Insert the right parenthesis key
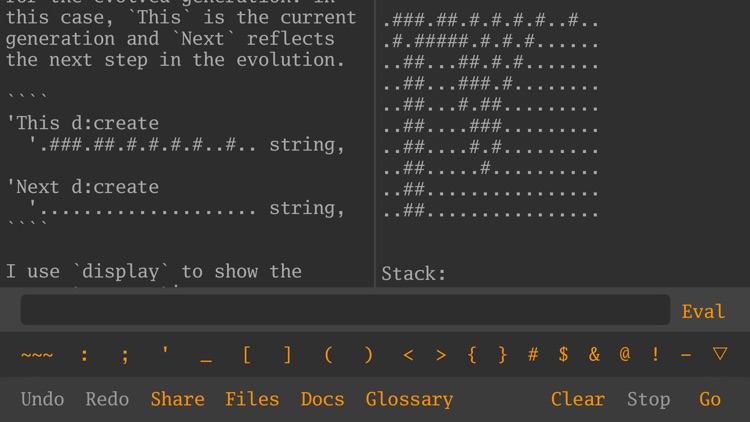The image size is (750, 422). click(x=368, y=355)
